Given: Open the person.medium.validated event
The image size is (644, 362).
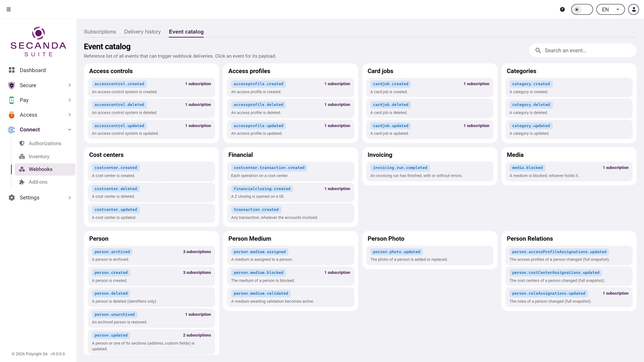Looking at the screenshot, I should tap(290, 297).
